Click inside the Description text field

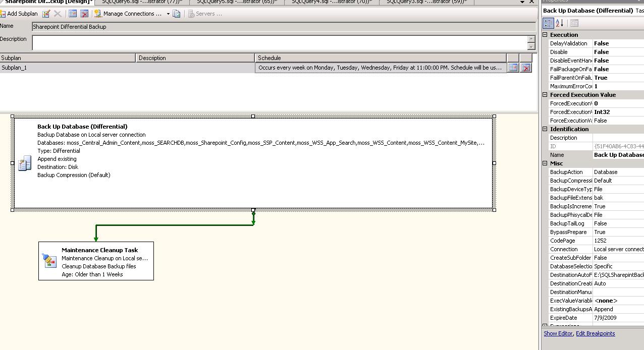pos(202,42)
